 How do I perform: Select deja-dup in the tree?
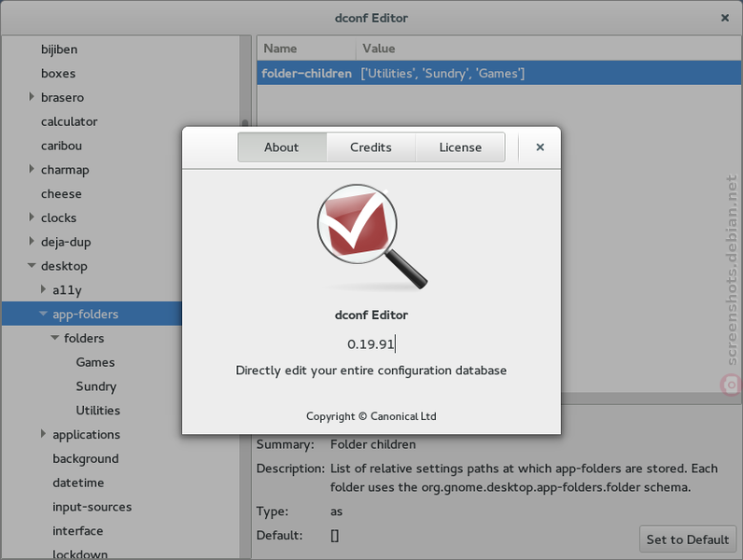click(66, 242)
